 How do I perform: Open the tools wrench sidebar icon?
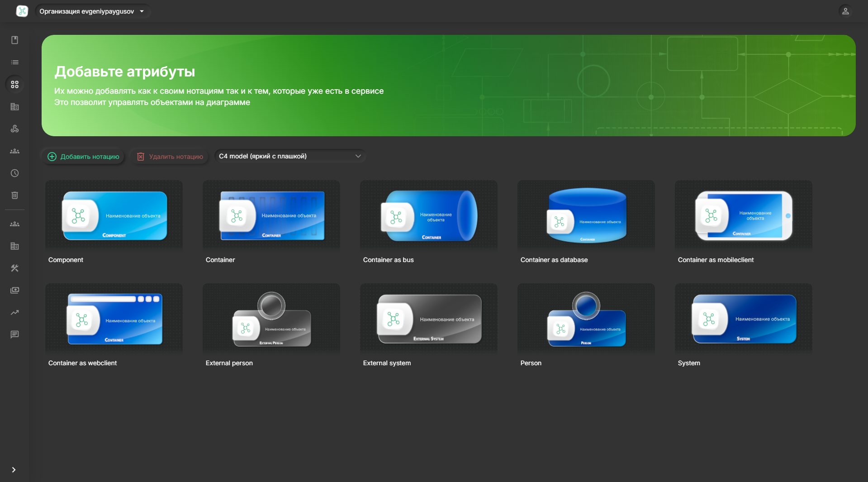click(x=14, y=268)
